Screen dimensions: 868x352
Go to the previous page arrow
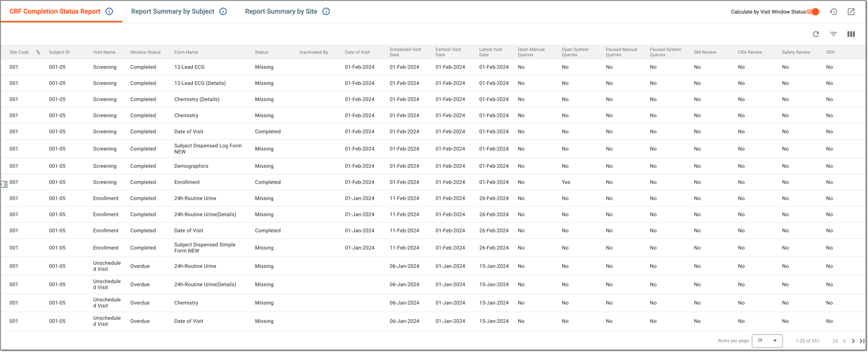[x=844, y=341]
